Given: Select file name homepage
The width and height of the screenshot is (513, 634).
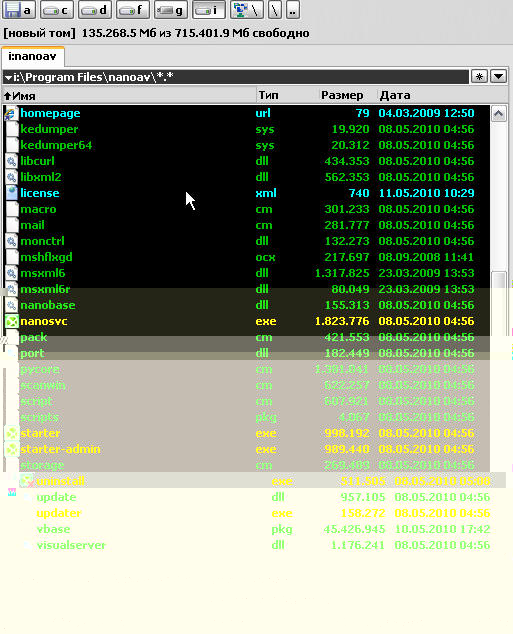Looking at the screenshot, I should [x=50, y=113].
